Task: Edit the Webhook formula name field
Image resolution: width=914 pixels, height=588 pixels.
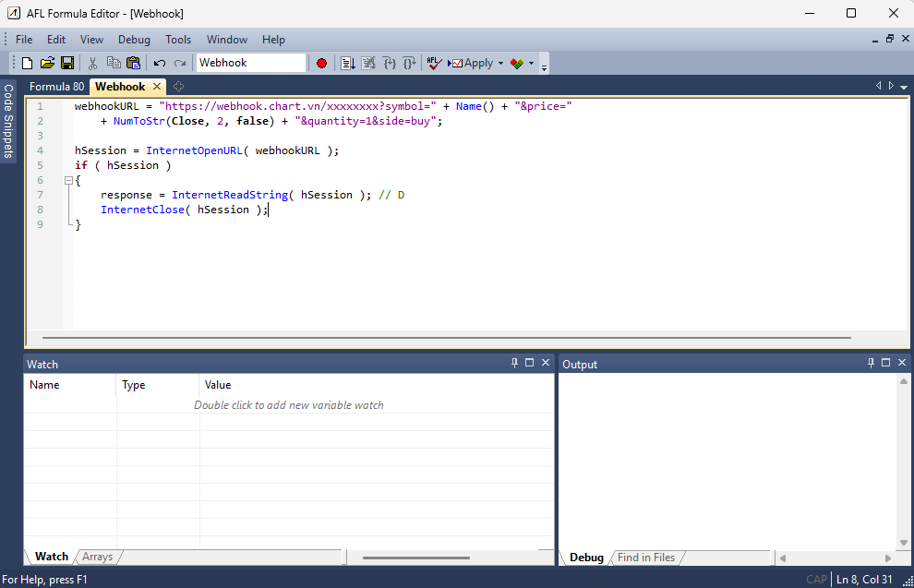Action: [x=251, y=63]
